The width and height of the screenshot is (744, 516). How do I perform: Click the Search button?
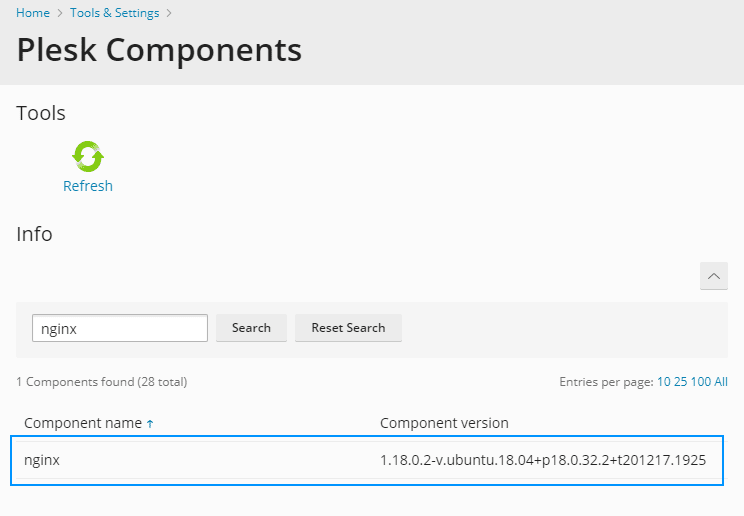coord(251,328)
